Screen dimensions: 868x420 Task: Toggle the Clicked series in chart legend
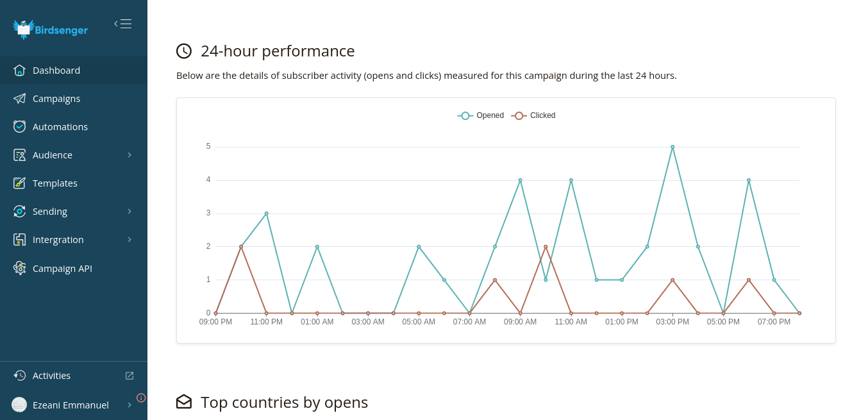coord(533,115)
